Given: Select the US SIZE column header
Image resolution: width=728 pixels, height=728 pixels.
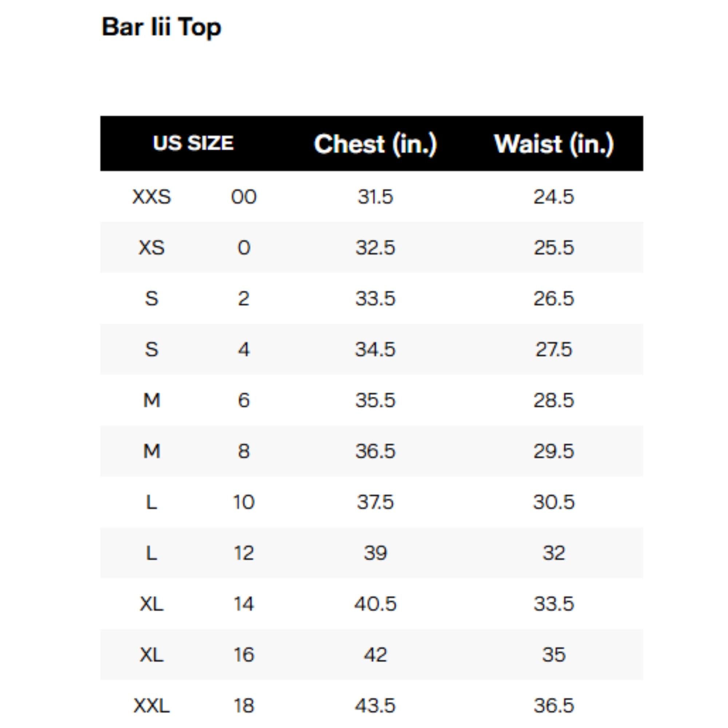Looking at the screenshot, I should [x=193, y=143].
